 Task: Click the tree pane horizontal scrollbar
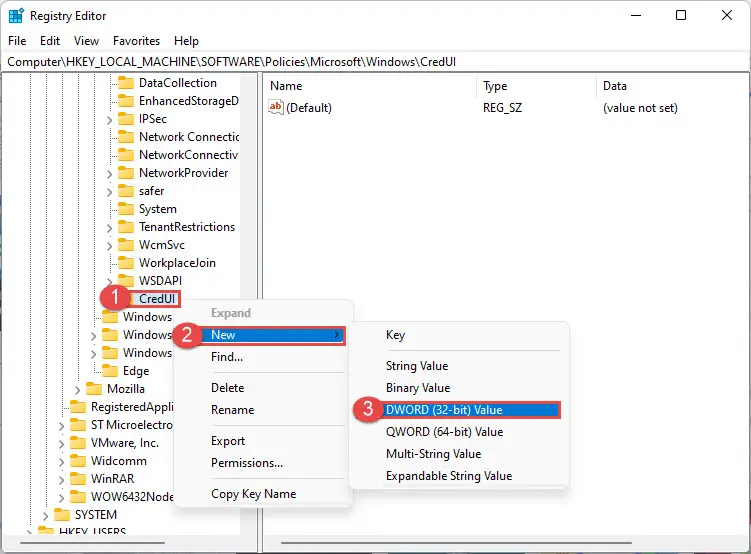(92, 543)
